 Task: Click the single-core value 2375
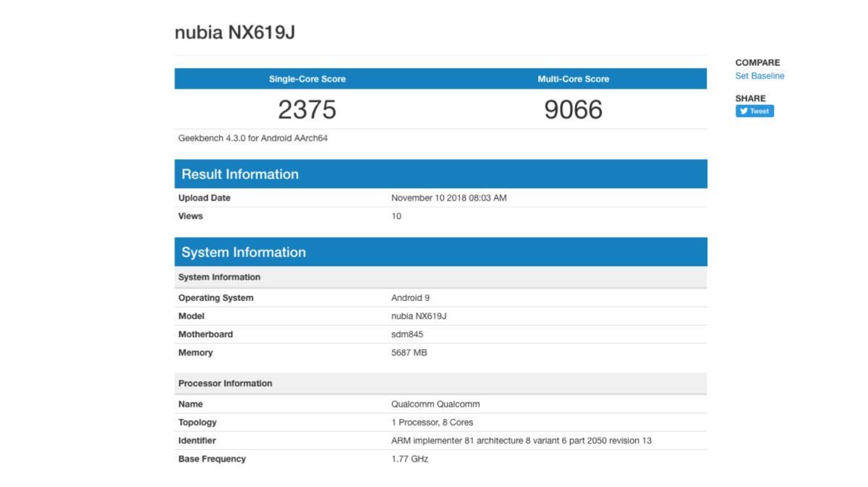pyautogui.click(x=307, y=109)
